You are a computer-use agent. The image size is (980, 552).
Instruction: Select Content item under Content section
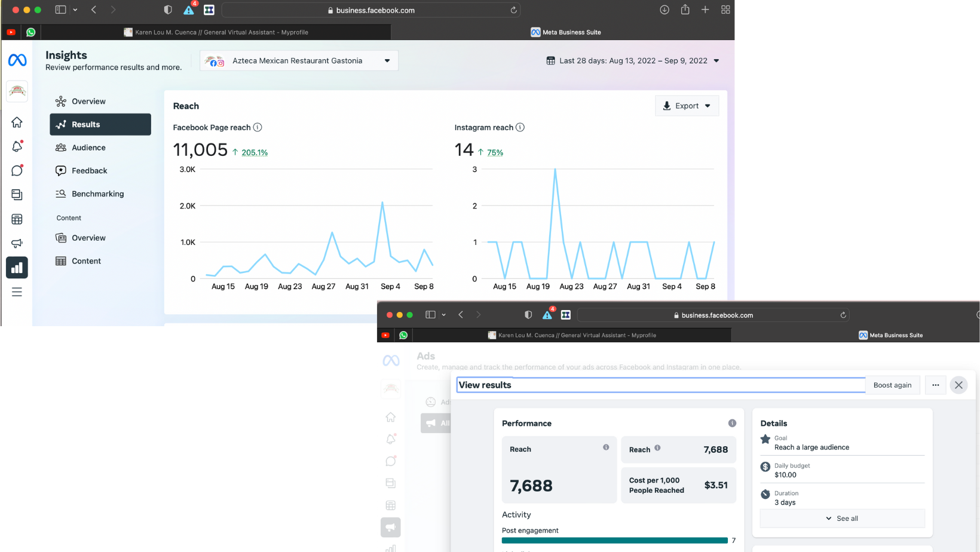[100, 261]
